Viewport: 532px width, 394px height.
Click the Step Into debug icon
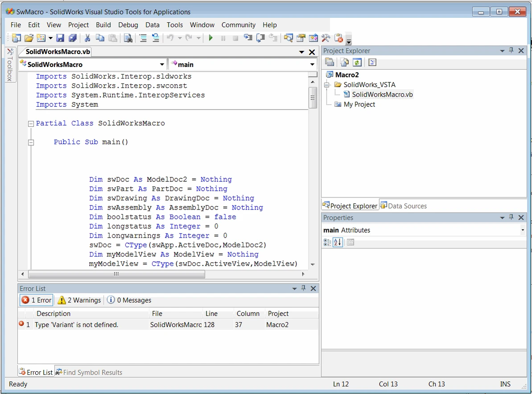tap(248, 38)
